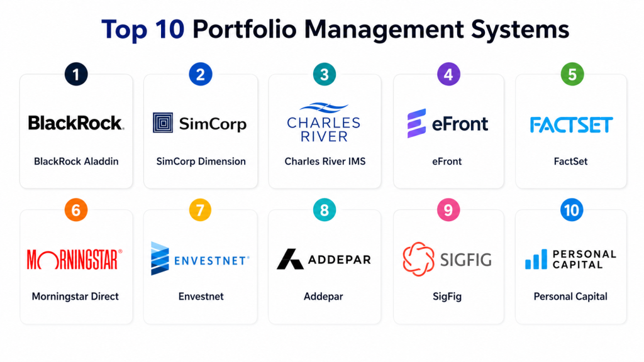Click the blue FactSet logo
Screen dimensions: 644x362
tap(571, 124)
